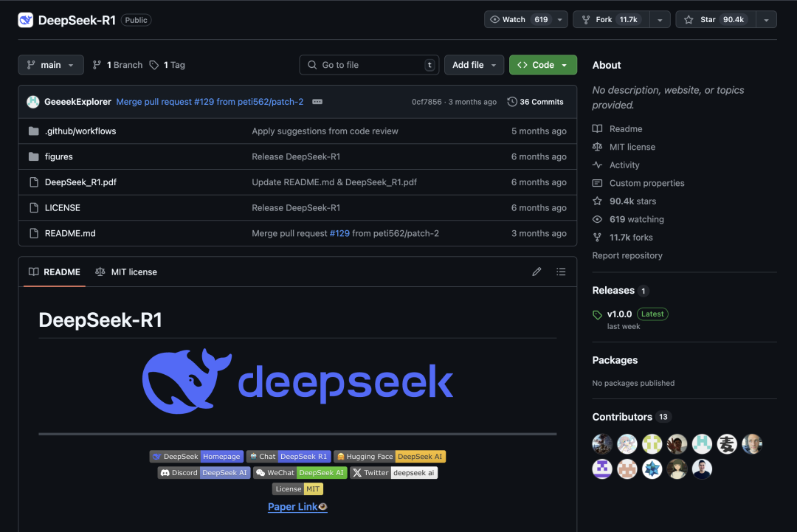Focus the Go to file search field
797x532 pixels.
click(x=370, y=64)
